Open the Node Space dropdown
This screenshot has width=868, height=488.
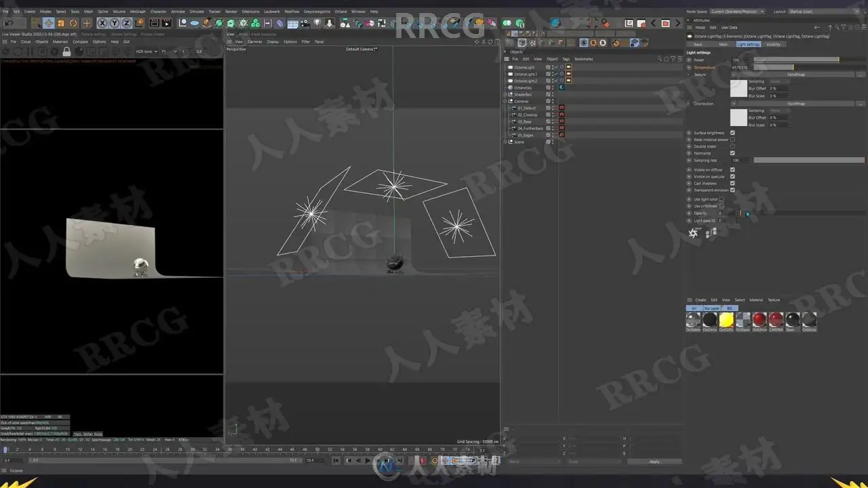click(x=738, y=12)
